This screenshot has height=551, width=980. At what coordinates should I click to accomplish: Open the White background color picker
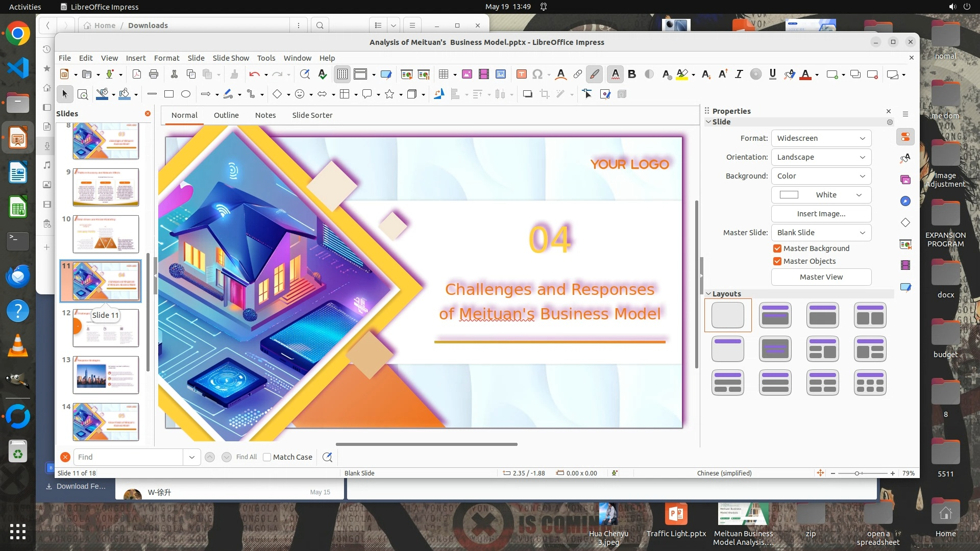[821, 195]
